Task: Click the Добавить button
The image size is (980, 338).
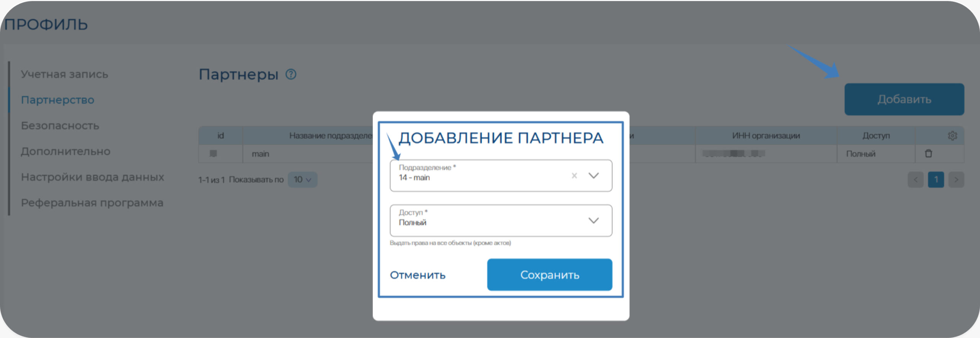Action: click(904, 99)
